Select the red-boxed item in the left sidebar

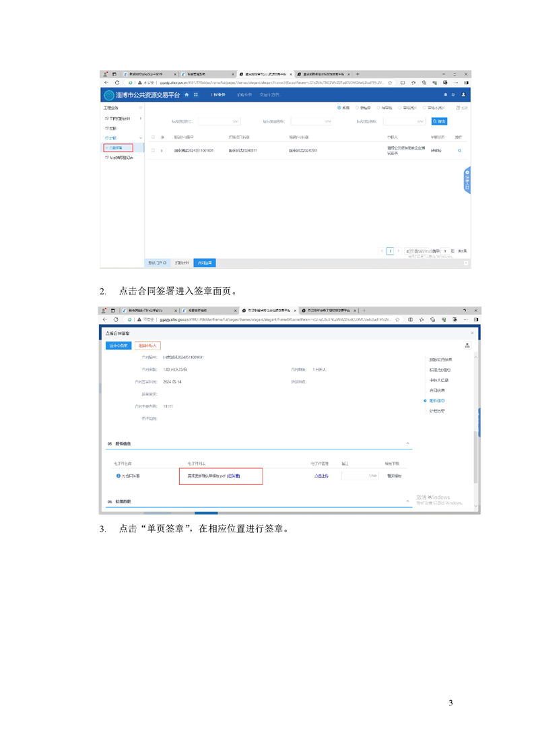coord(118,148)
